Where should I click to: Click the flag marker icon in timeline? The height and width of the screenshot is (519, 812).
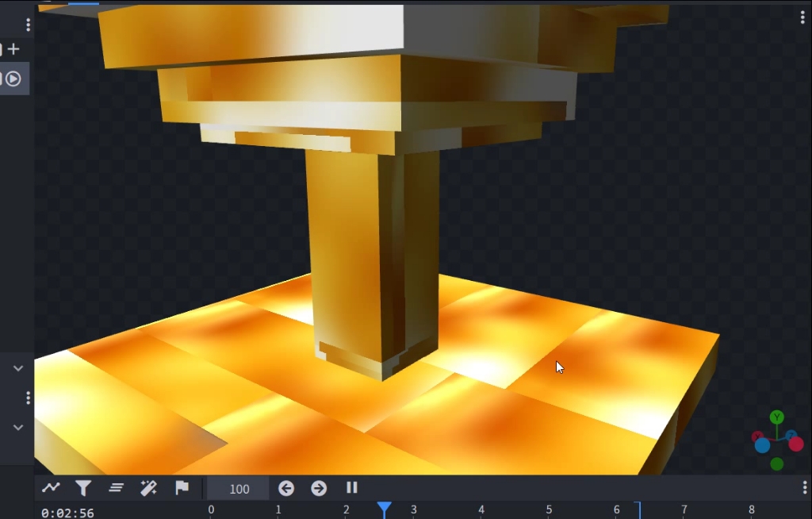click(182, 488)
